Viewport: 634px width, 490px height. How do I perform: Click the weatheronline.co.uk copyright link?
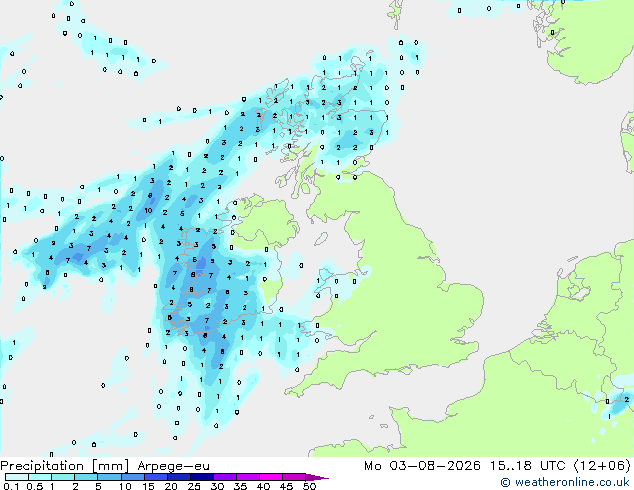565,482
